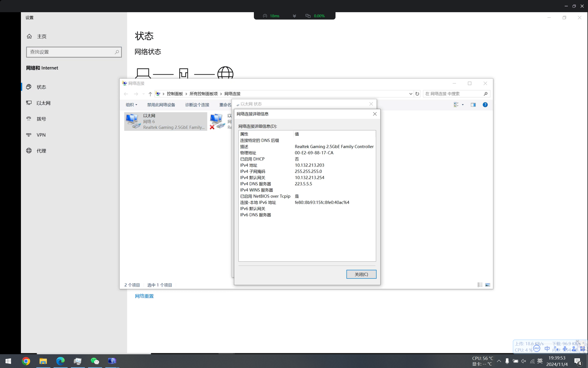The image size is (588, 368).
Task: Open the remote desktop taskbar app
Action: (x=112, y=361)
